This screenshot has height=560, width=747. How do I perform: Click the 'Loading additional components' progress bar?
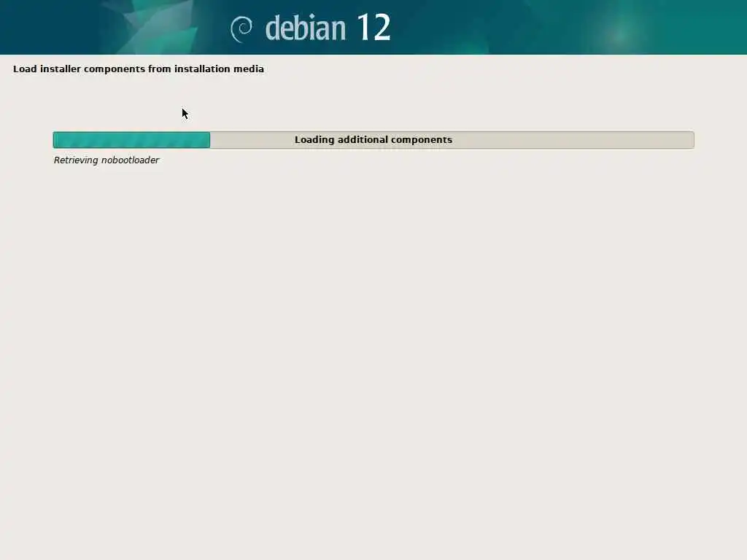[x=373, y=140]
